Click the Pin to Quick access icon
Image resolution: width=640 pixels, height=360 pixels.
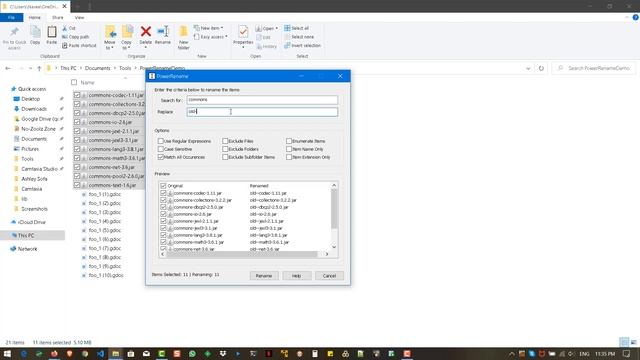click(x=14, y=32)
